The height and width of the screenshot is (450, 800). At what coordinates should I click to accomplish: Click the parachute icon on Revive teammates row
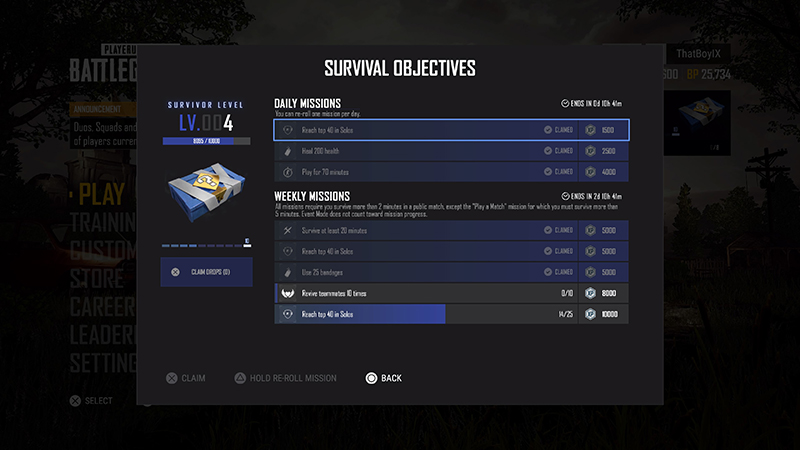tap(288, 293)
